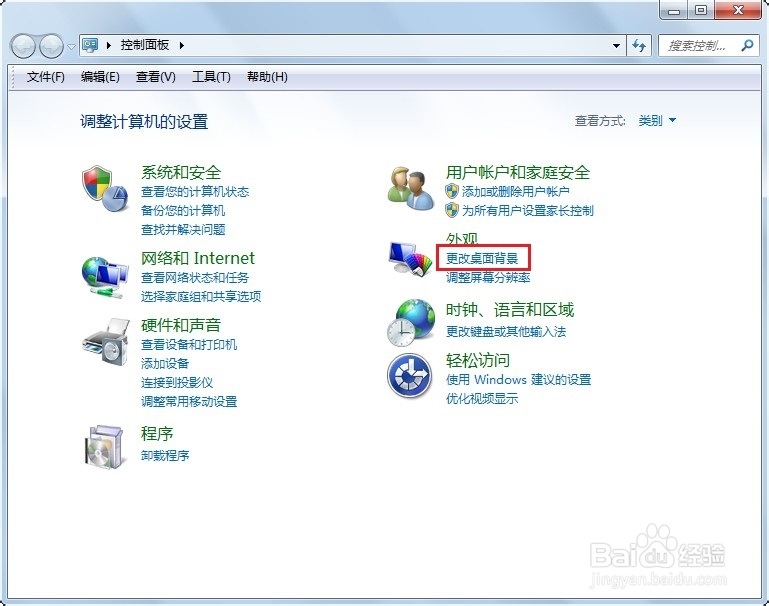Click 使用 Windows 建议的设置 link
Viewport: 769px width, 606px height.
pyautogui.click(x=518, y=379)
